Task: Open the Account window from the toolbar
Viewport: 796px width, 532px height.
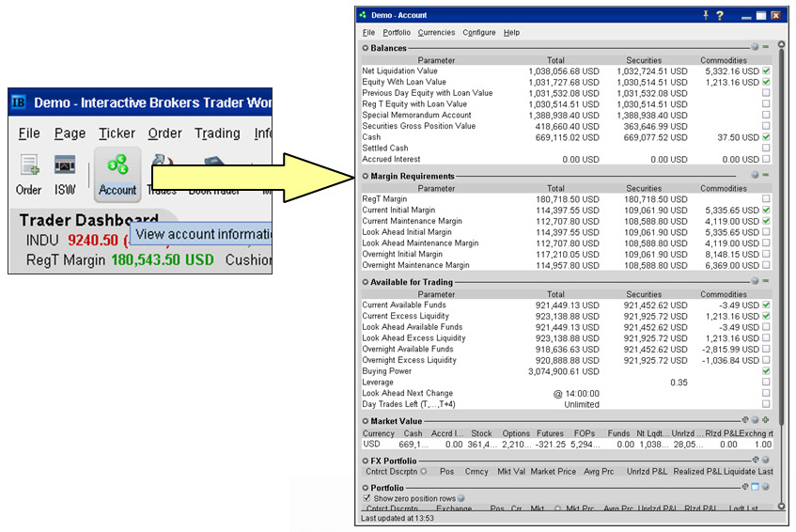Action: 117,173
